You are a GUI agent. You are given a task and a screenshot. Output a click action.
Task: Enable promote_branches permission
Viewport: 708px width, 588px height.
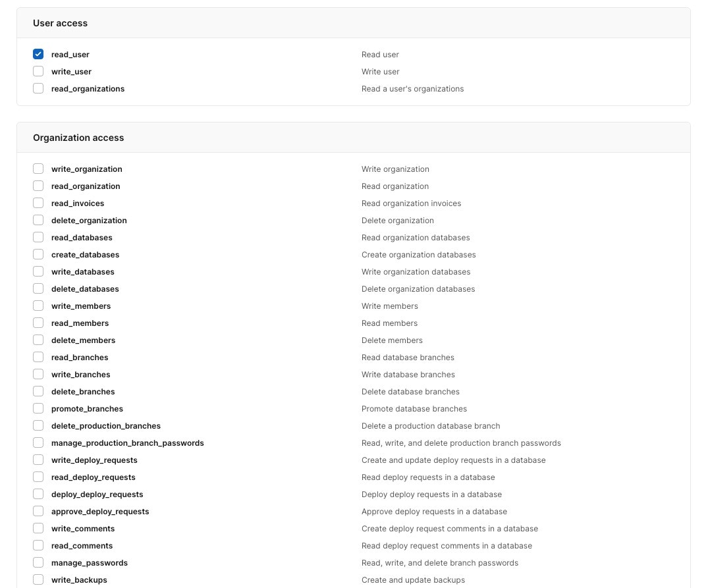38,408
